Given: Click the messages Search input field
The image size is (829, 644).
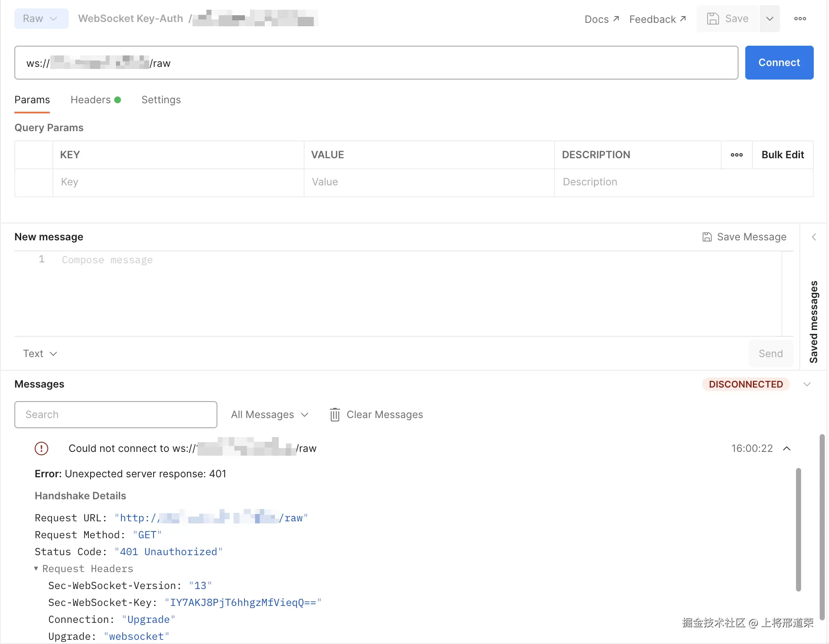Looking at the screenshot, I should click(115, 415).
